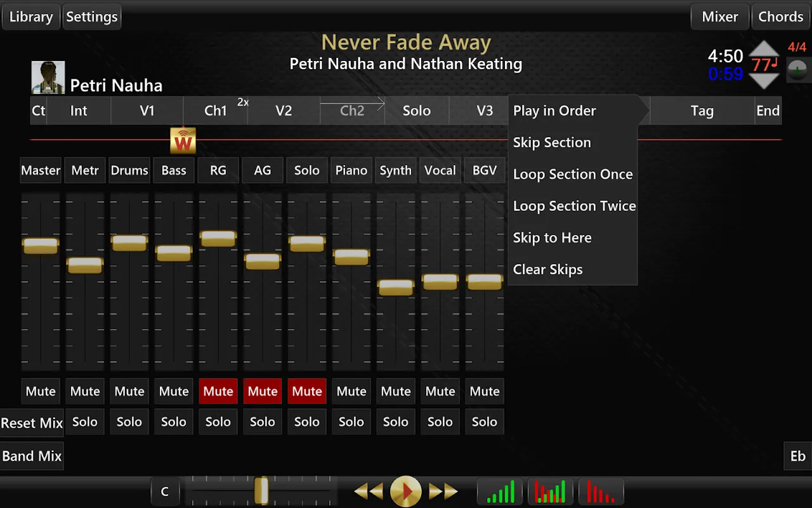Viewport: 812px width, 508px height.
Task: Click the fast-forward double-arrow icon
Action: tap(443, 491)
